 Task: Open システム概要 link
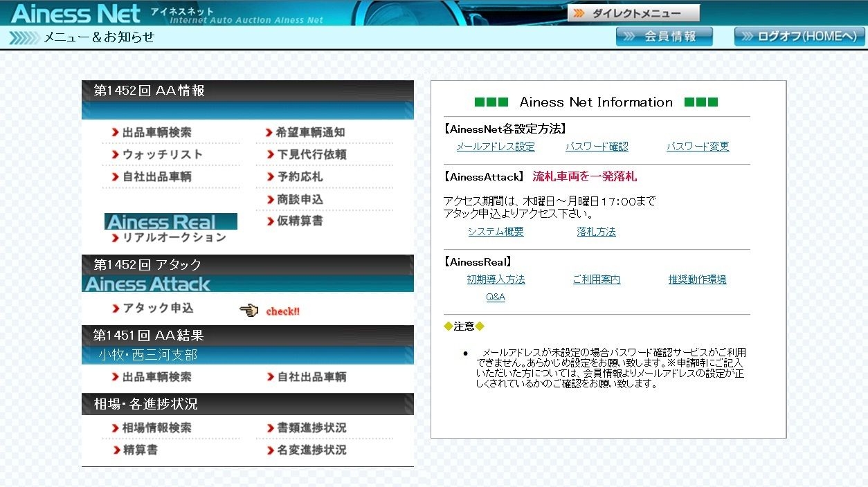tap(496, 232)
